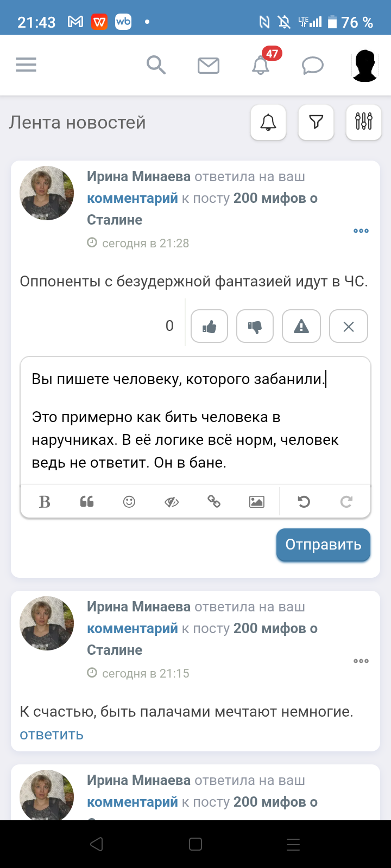Toggle bold formatting in editor
Screen dimensions: 391x868
pyautogui.click(x=45, y=502)
